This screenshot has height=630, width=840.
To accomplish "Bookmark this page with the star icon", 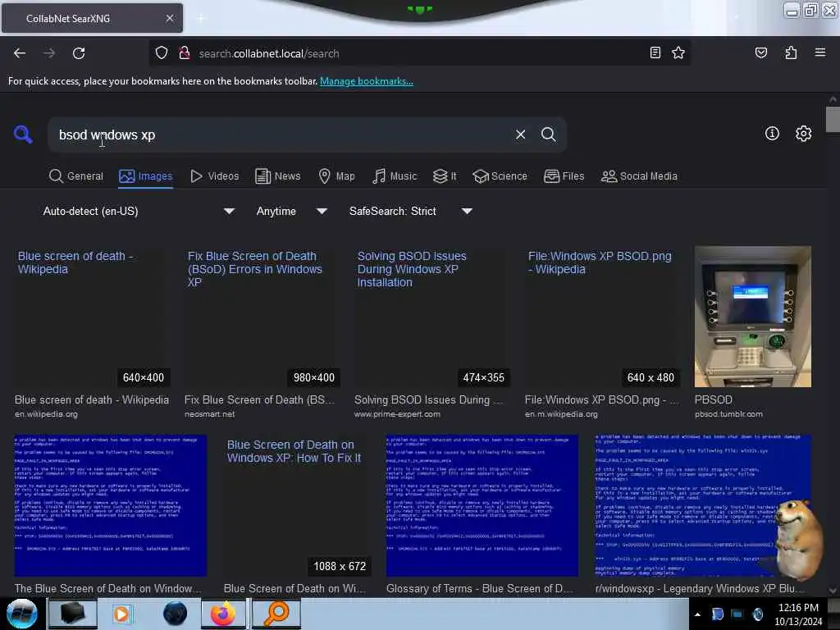I will pos(678,53).
